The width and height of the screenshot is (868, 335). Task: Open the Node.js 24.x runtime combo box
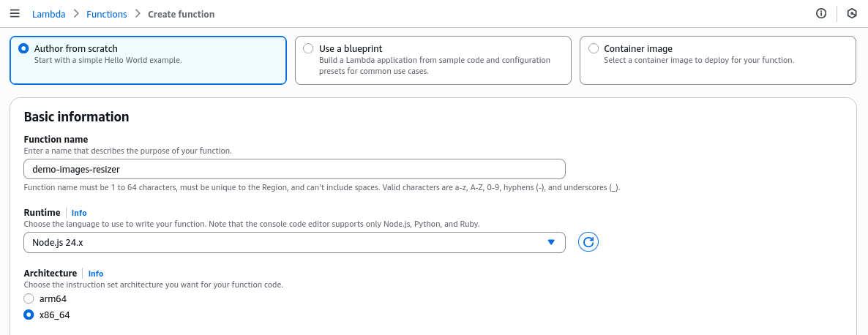285,242
